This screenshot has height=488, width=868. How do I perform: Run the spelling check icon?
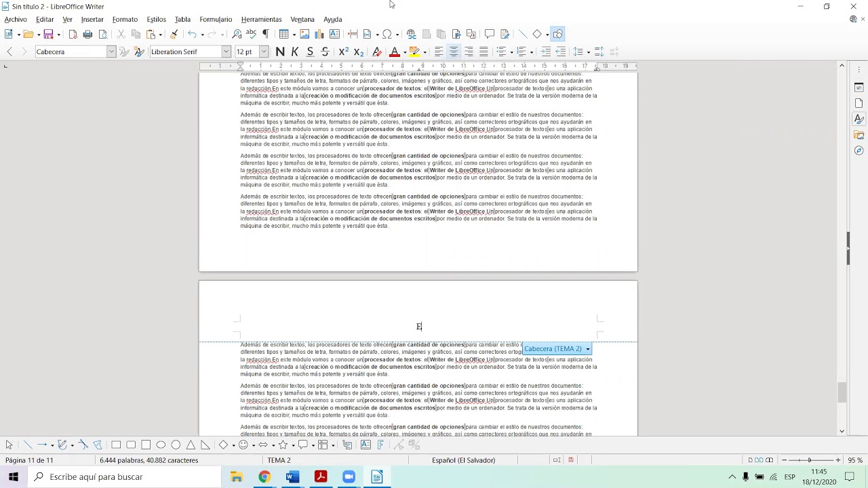251,34
